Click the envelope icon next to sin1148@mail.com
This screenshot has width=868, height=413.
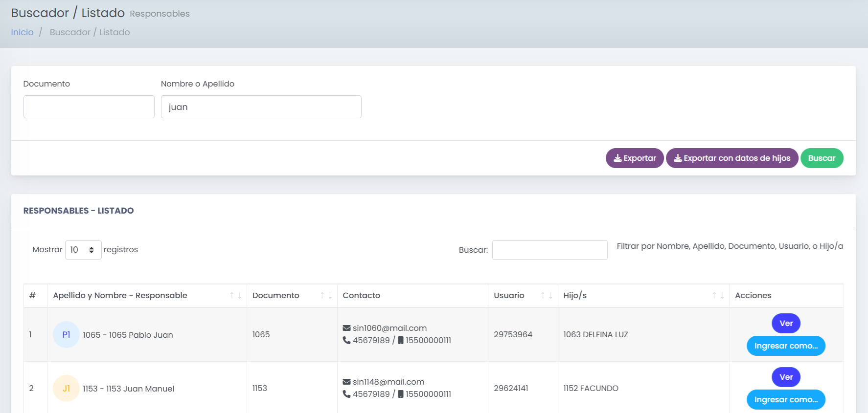(346, 382)
